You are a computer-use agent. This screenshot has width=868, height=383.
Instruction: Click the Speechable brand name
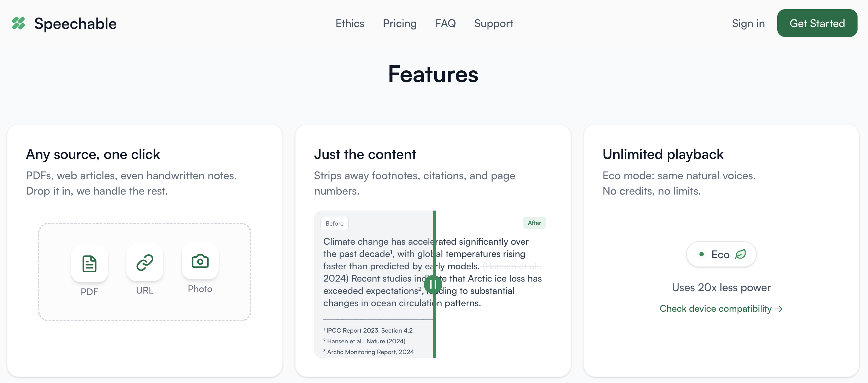[x=75, y=24]
